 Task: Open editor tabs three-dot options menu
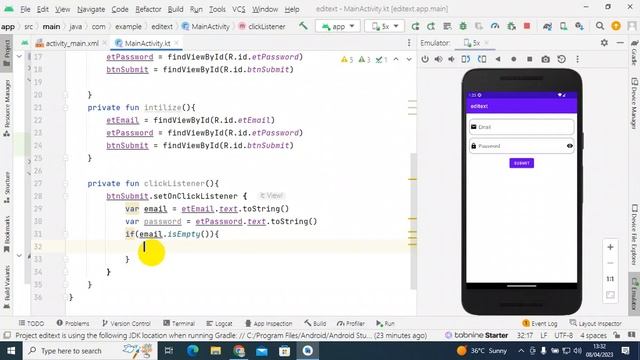409,43
